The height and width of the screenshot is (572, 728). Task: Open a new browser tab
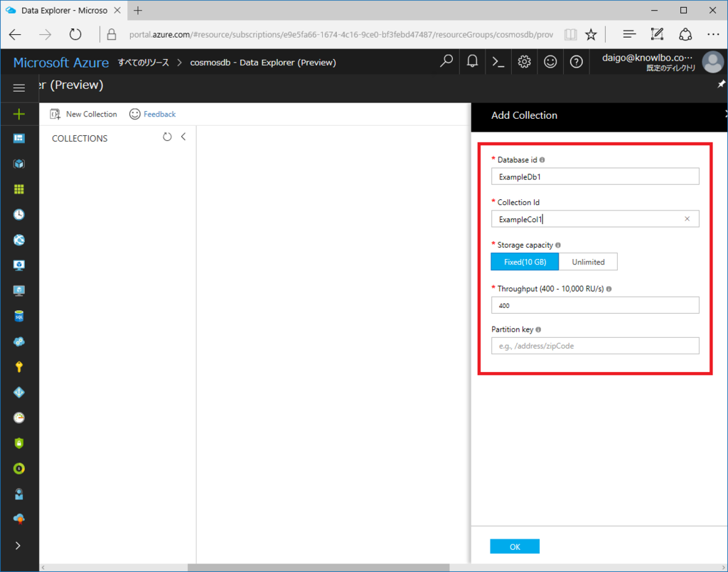(138, 10)
